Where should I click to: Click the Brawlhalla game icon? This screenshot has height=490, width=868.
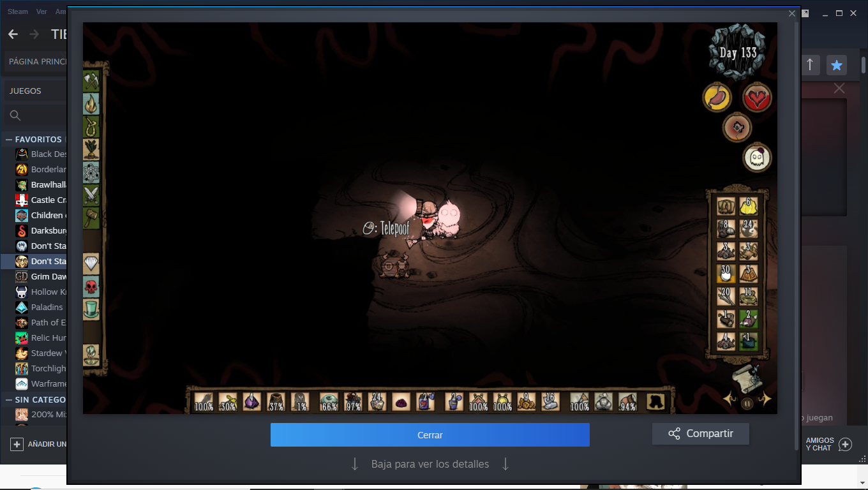22,185
